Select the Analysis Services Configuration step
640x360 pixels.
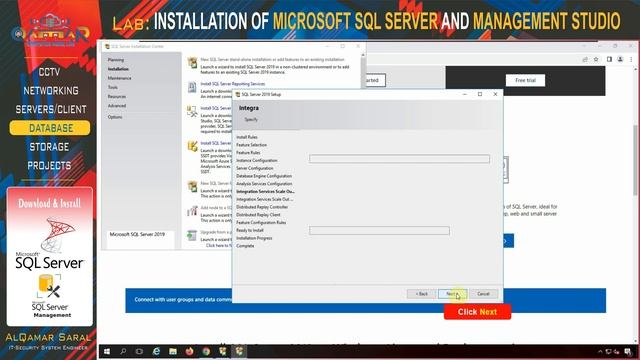pyautogui.click(x=264, y=184)
